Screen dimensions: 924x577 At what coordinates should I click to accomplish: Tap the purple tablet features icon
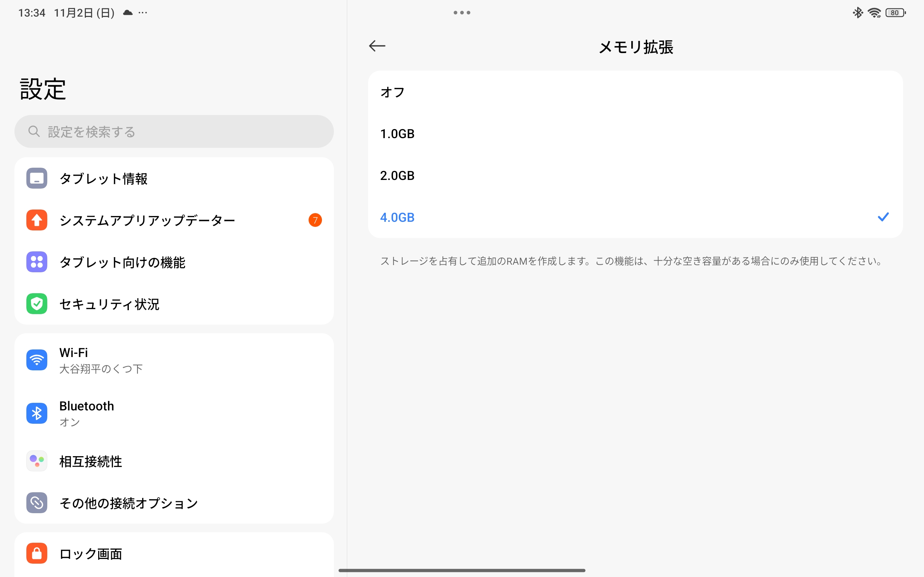click(37, 262)
